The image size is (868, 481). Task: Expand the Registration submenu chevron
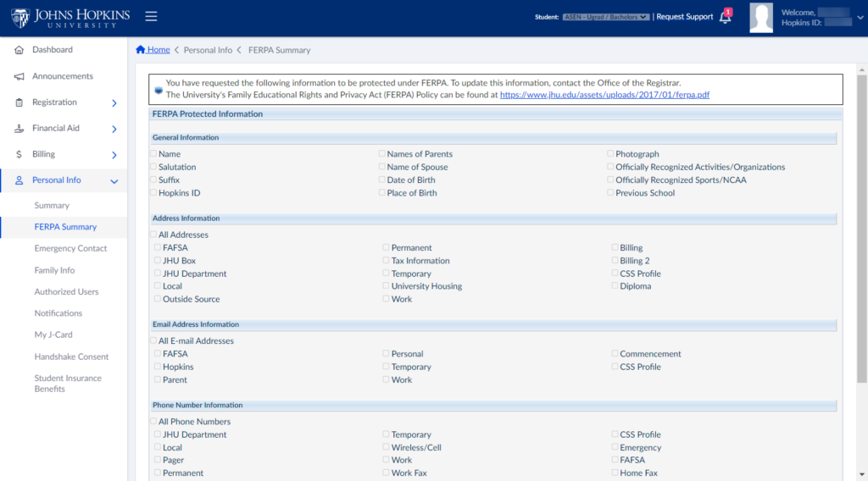point(114,102)
